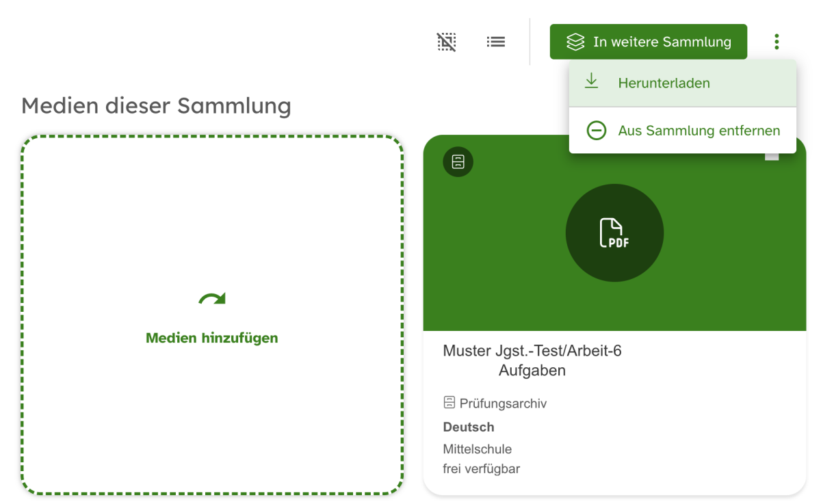Toggle the card's selection checkbox
The width and height of the screenshot is (821, 504).
click(772, 157)
